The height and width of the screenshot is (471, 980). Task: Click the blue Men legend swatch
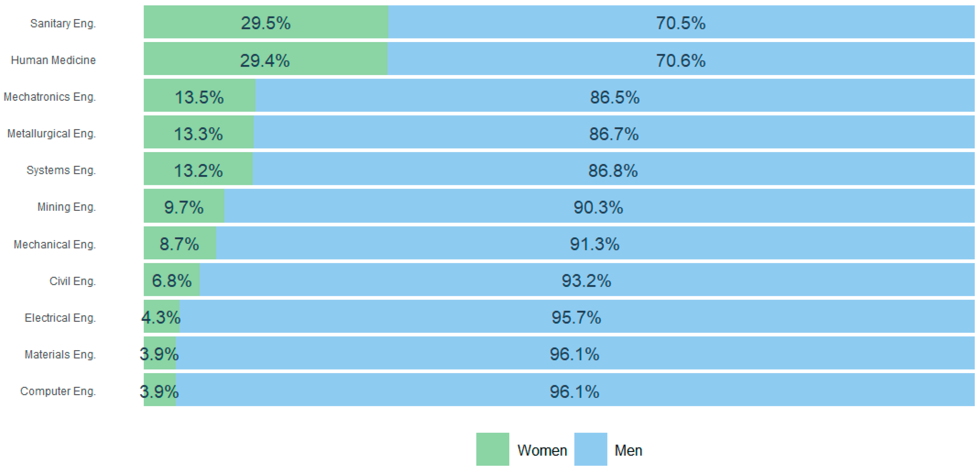590,449
